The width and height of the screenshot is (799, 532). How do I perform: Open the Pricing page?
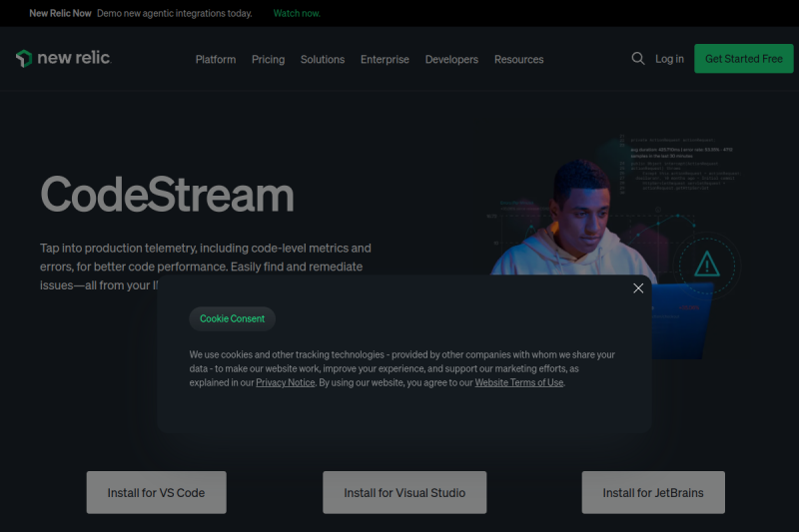point(268,60)
